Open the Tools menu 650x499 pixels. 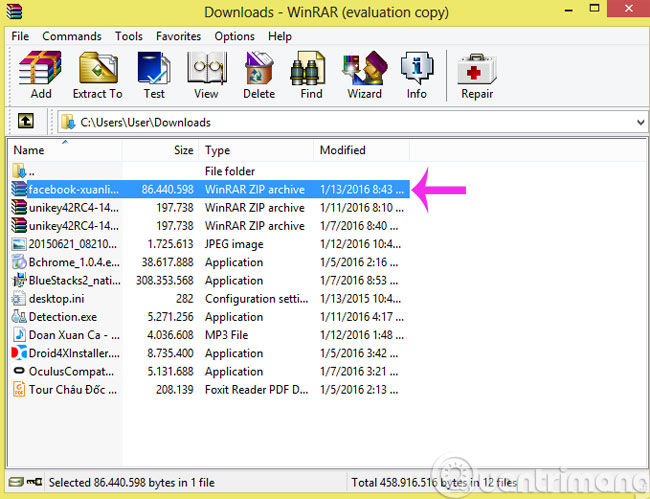point(129,36)
